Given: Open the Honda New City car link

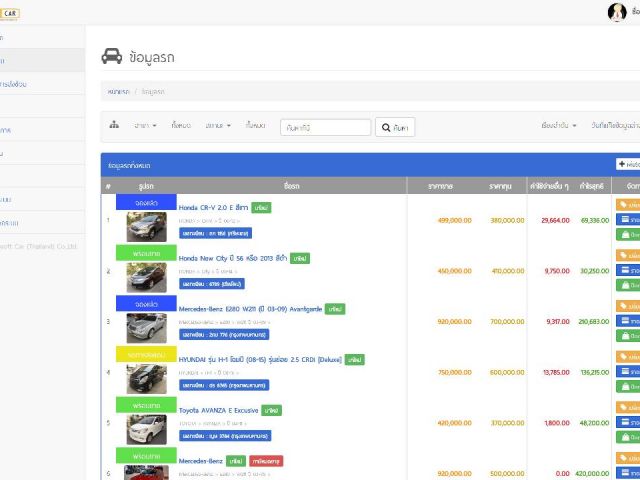Looking at the screenshot, I should tap(233, 258).
